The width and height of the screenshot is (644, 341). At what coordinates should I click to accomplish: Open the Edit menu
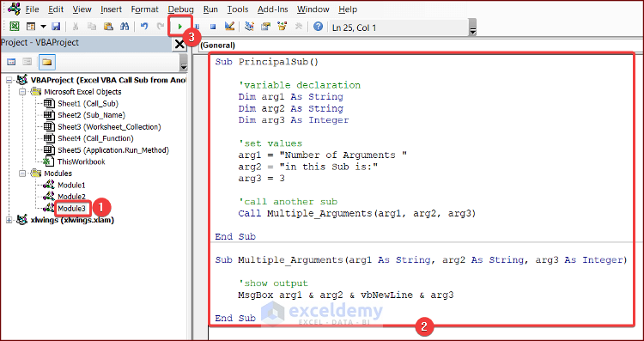[x=56, y=9]
